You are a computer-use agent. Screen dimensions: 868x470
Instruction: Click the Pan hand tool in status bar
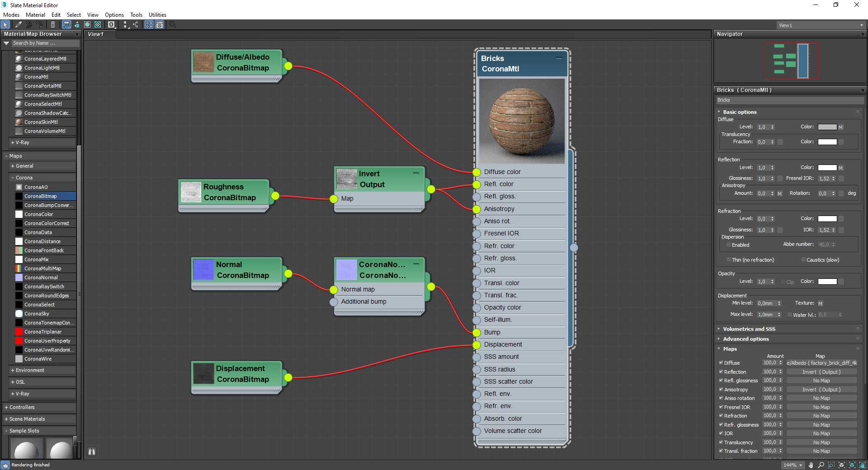tap(811, 465)
